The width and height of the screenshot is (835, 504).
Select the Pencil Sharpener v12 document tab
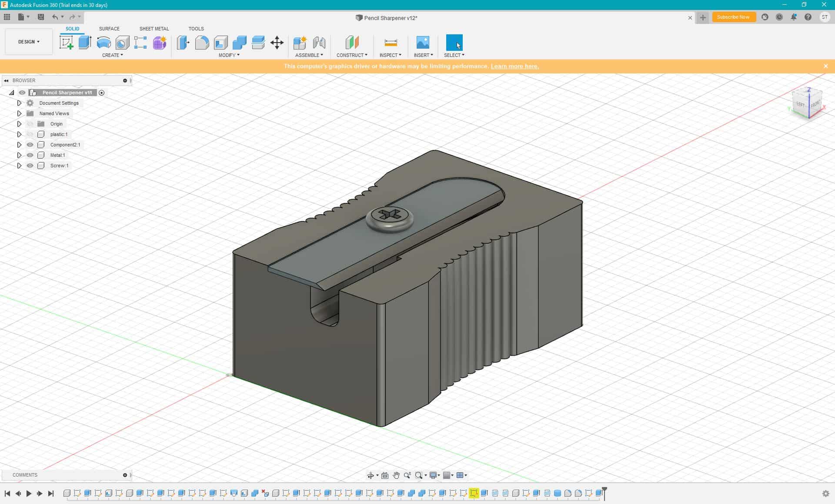[x=387, y=18]
